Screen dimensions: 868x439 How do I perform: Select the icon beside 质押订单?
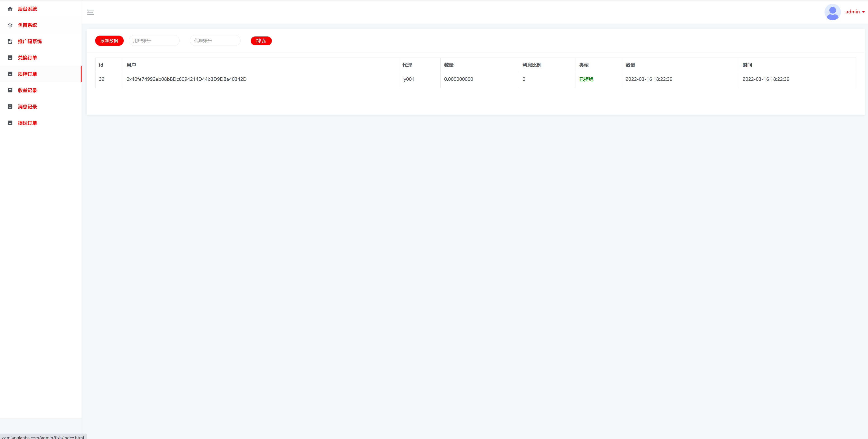[x=10, y=74]
